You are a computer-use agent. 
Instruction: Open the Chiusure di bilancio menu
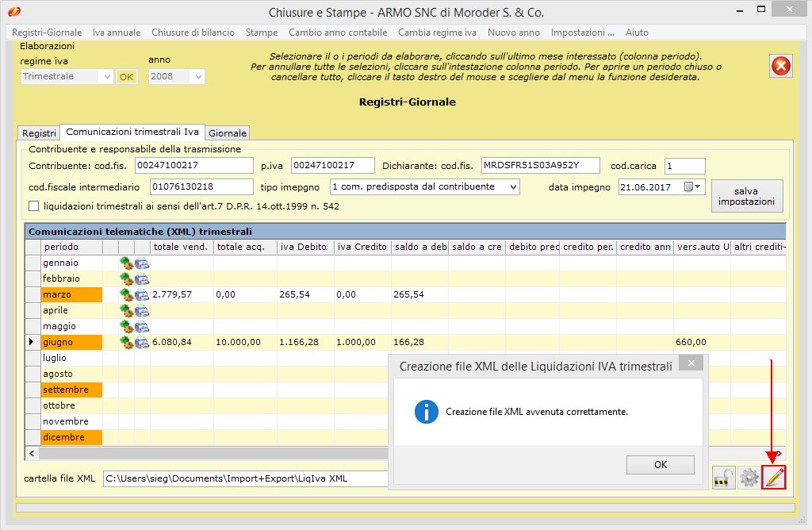coord(193,33)
